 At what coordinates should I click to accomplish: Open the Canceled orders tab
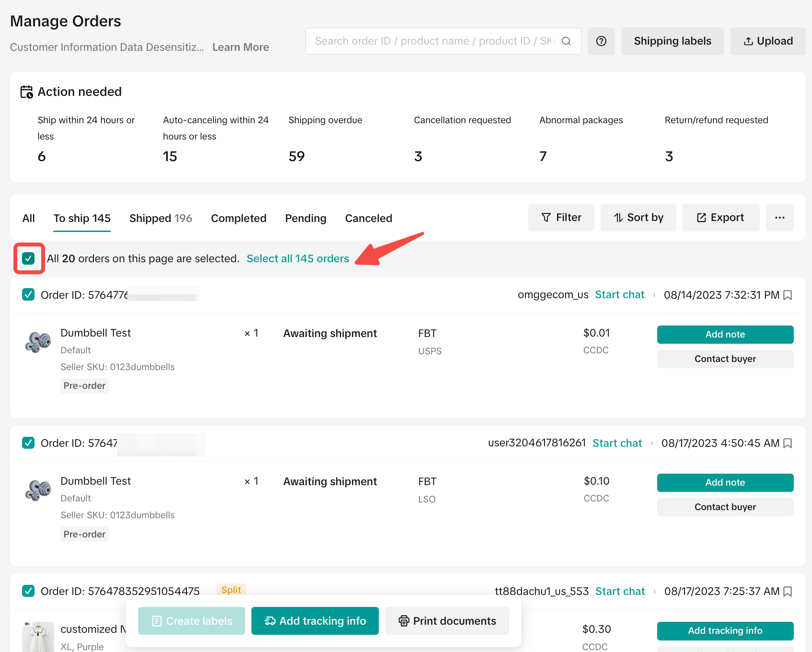(368, 218)
